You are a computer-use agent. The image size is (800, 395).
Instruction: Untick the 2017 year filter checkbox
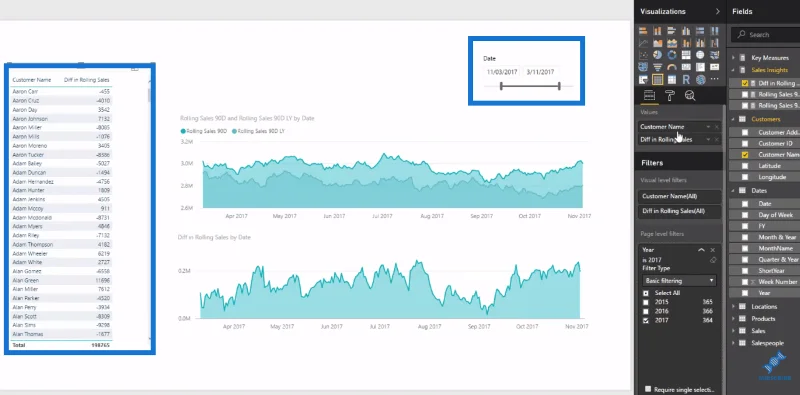[x=646, y=320]
